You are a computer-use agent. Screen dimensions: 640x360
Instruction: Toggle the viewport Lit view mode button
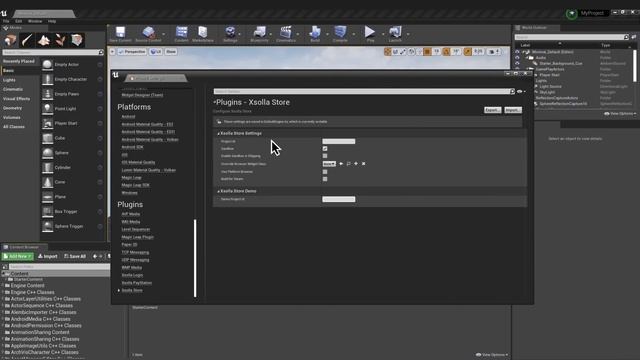point(156,52)
